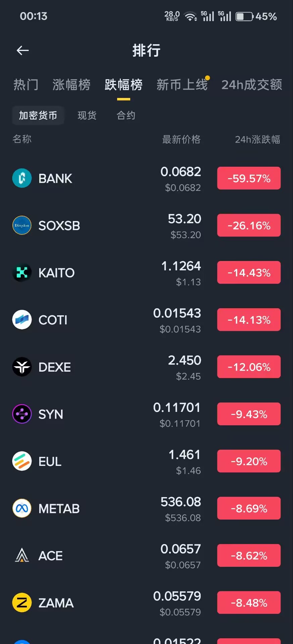Open the 24h成交额 tab
The image size is (293, 644).
coord(252,85)
